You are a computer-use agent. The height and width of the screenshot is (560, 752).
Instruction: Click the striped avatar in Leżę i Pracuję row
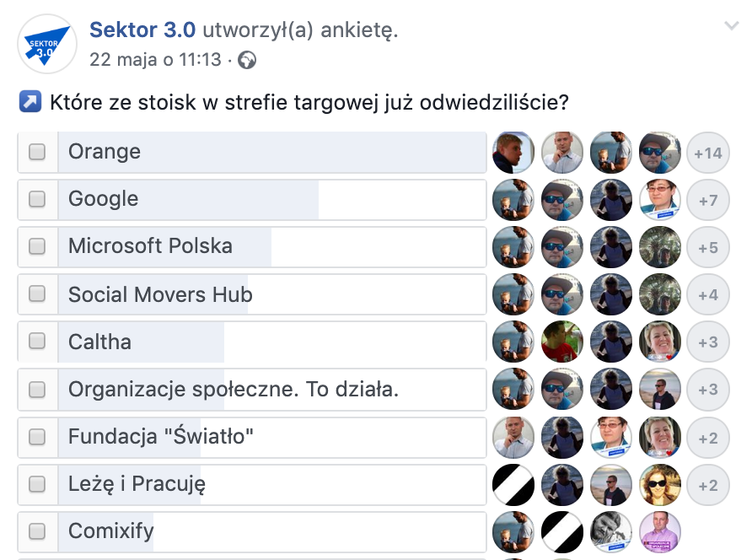(513, 484)
